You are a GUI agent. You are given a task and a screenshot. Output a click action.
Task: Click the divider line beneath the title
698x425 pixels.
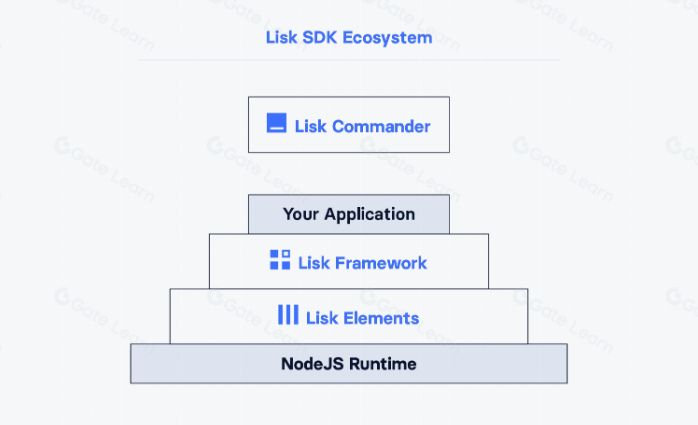pos(349,59)
